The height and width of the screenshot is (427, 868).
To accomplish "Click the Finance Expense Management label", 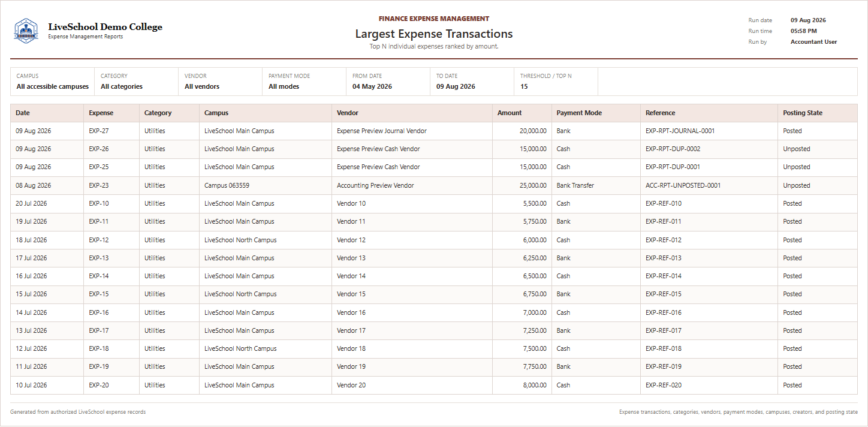I will pos(434,19).
